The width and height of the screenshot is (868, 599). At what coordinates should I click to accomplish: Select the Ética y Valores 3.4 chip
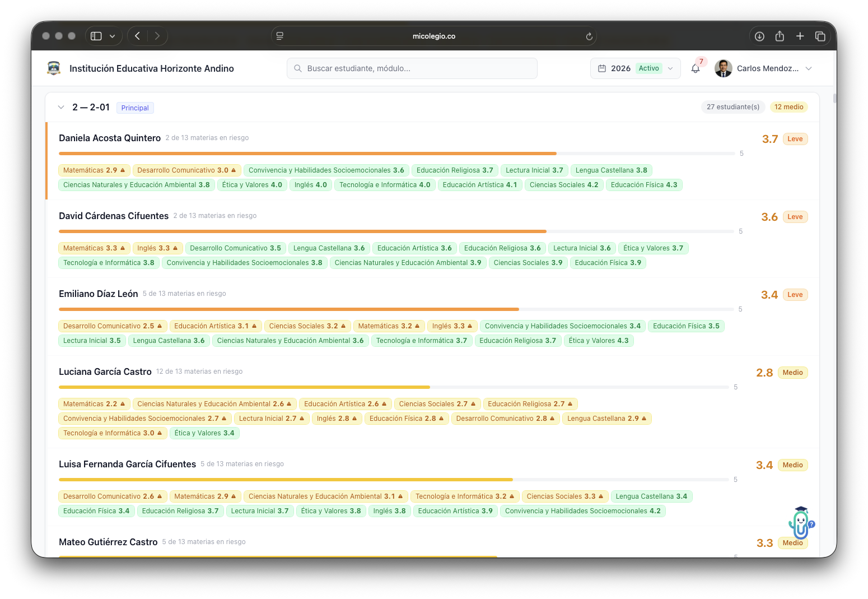tap(204, 433)
